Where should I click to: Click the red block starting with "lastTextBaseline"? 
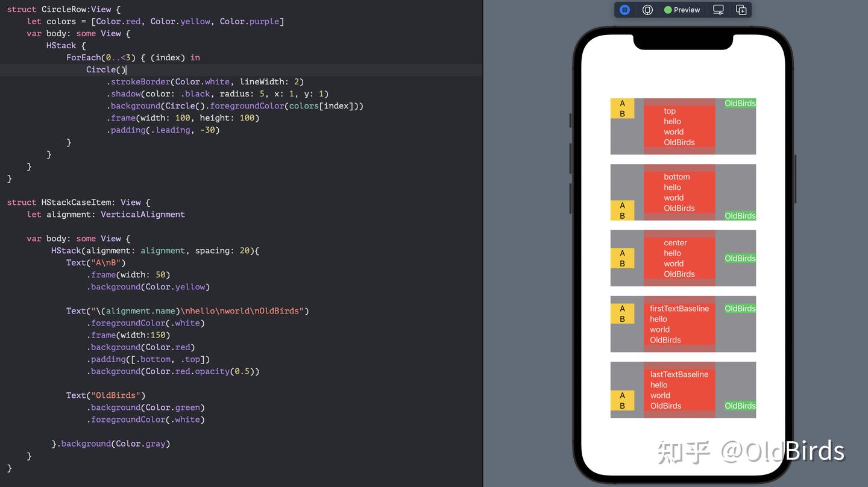click(679, 390)
